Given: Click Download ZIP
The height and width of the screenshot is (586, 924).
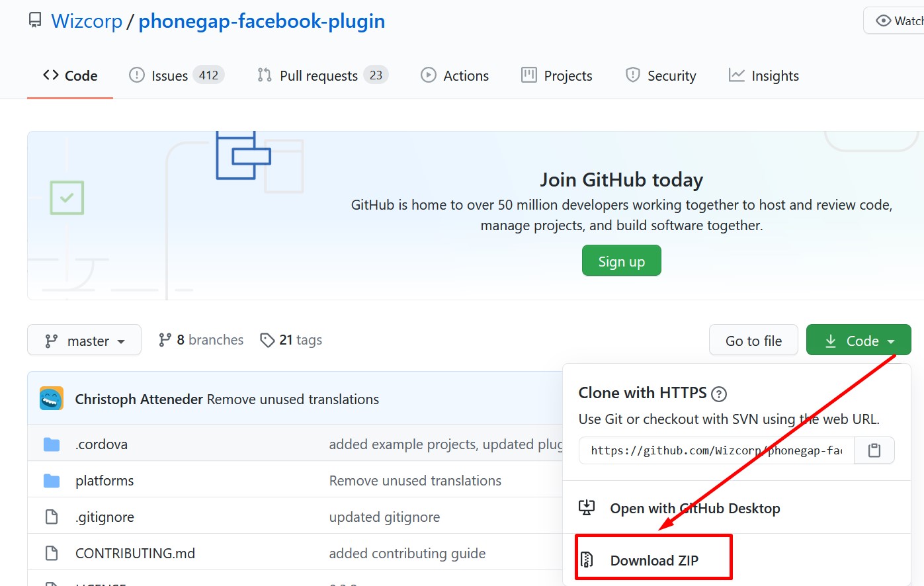Looking at the screenshot, I should [x=654, y=560].
